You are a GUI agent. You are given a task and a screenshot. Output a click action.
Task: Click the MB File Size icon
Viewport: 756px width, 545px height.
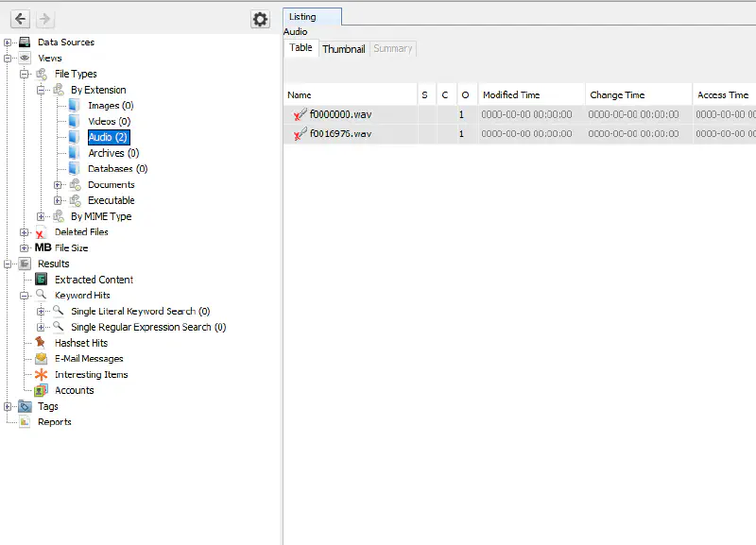click(43, 248)
